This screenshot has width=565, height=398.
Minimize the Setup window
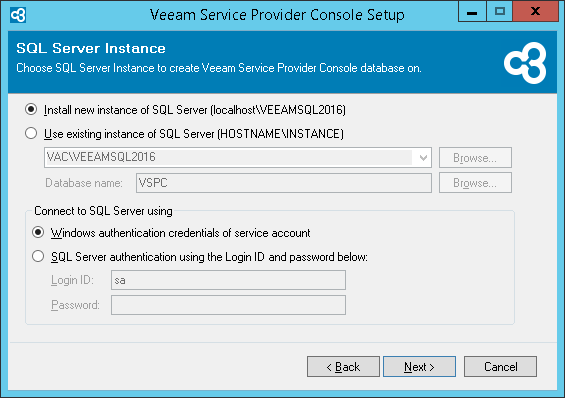coord(472,11)
